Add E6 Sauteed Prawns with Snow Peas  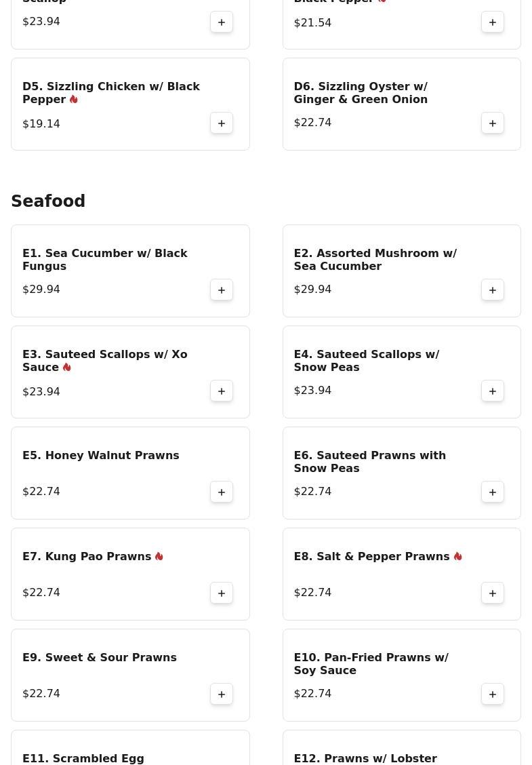point(493,492)
